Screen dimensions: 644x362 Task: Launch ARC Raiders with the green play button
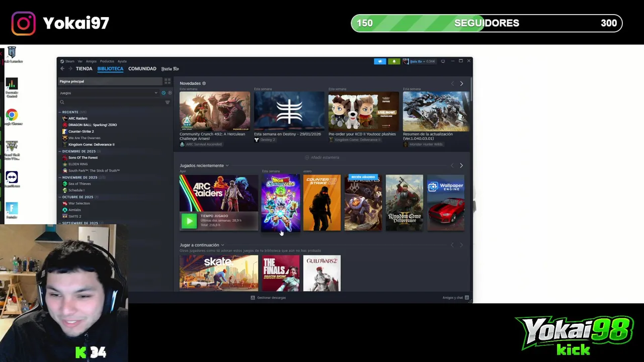point(189,221)
